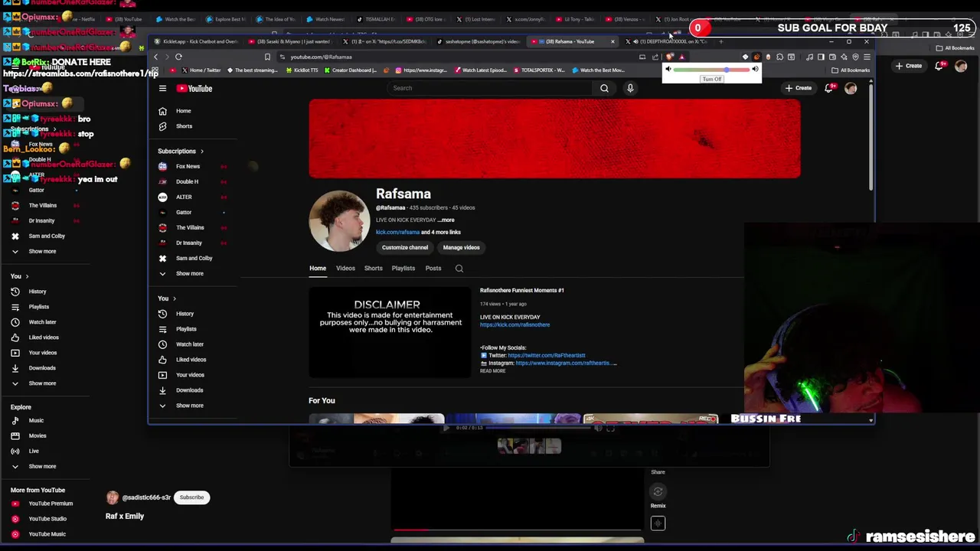Viewport: 980px width, 551px height.
Task: Open the YouTube hamburger guide menu
Action: tap(162, 89)
